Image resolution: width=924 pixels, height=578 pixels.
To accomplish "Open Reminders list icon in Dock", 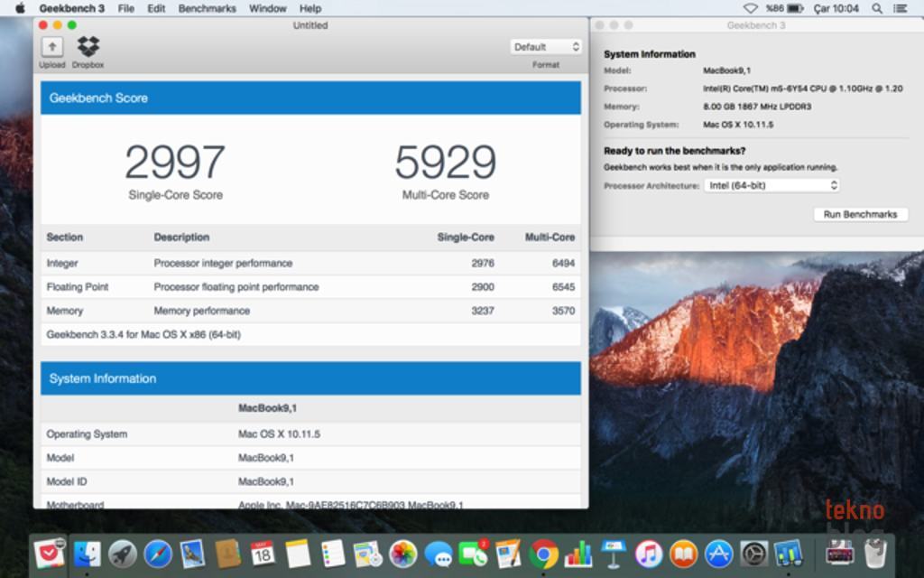I will click(x=333, y=555).
